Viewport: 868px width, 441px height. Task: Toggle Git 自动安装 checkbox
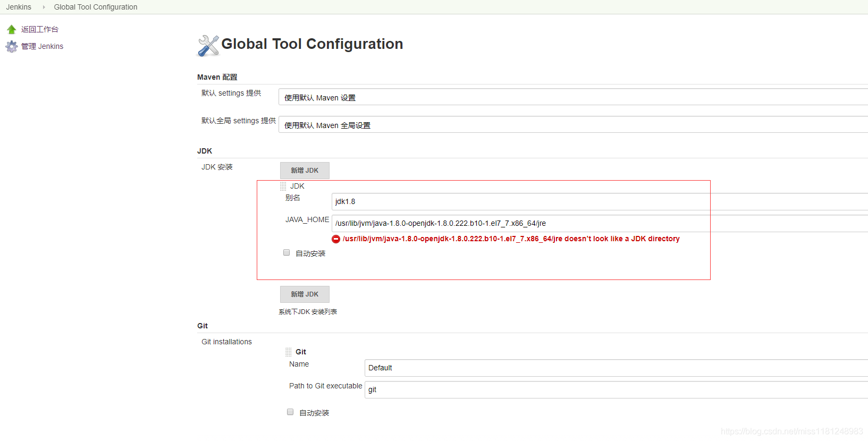tap(290, 412)
